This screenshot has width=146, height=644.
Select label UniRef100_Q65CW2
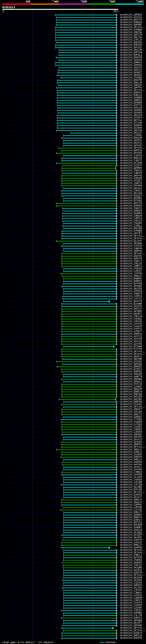131,364
